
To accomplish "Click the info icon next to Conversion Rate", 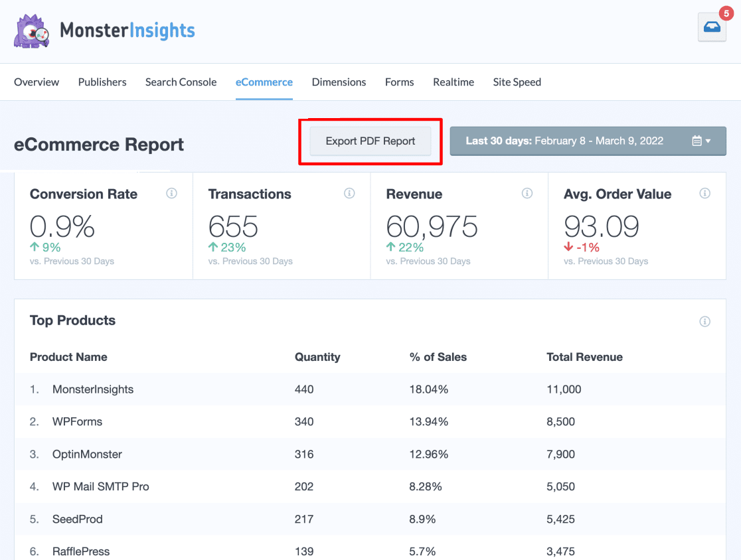I will (171, 193).
